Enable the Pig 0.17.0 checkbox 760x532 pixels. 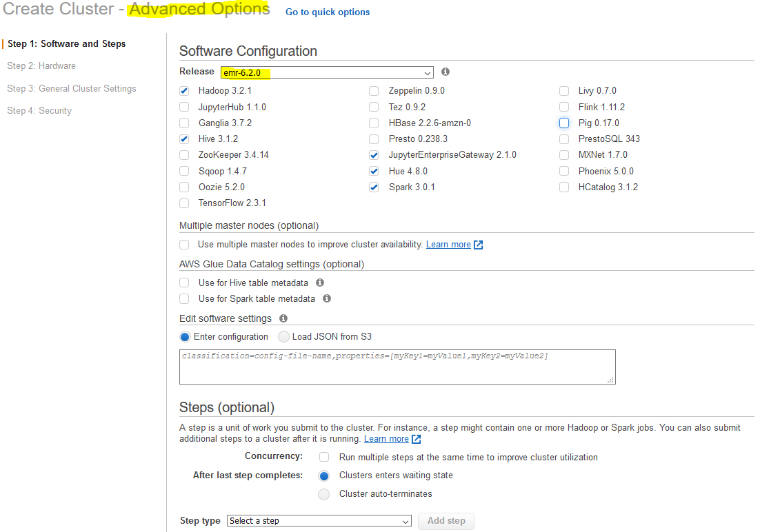tap(564, 123)
